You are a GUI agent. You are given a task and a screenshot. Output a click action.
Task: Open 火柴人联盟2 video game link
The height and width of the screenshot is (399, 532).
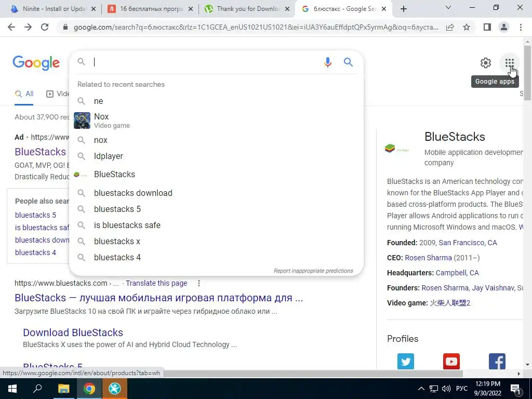pos(450,303)
